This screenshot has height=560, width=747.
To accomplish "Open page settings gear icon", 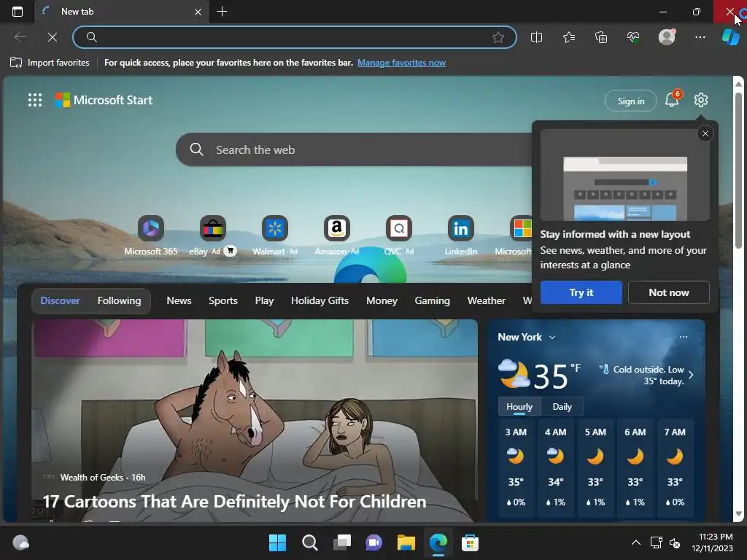I will [x=701, y=100].
